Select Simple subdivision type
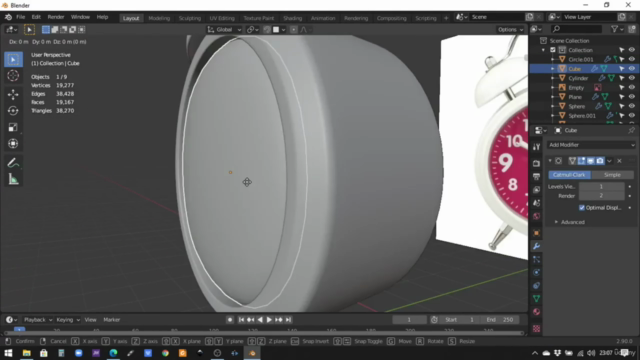The width and height of the screenshot is (640, 360). point(612,175)
